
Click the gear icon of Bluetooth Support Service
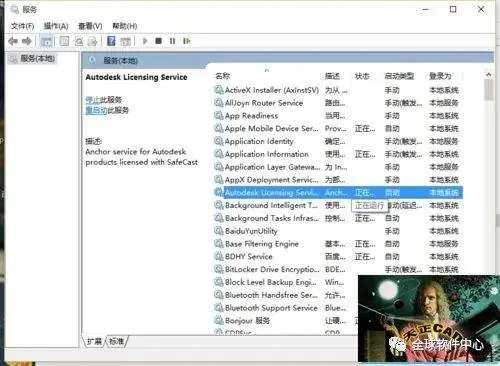click(219, 308)
